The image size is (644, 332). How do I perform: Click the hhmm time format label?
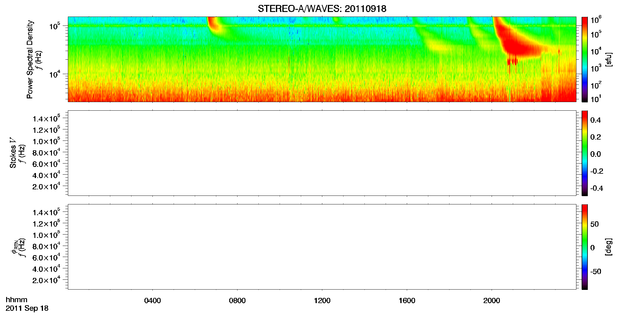[x=17, y=300]
